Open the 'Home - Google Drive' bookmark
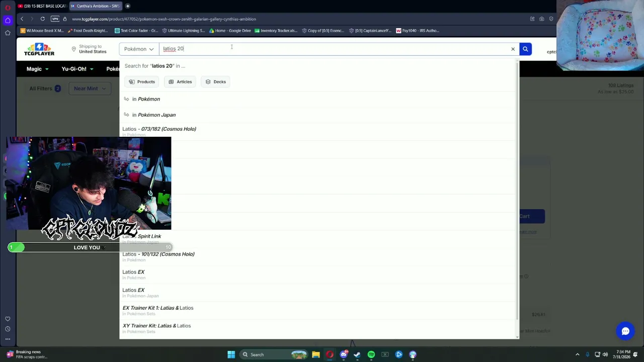The height and width of the screenshot is (362, 644). pyautogui.click(x=230, y=31)
